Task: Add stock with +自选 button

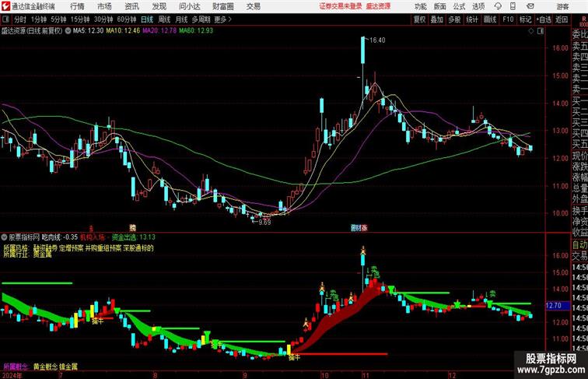Action: 544,19
